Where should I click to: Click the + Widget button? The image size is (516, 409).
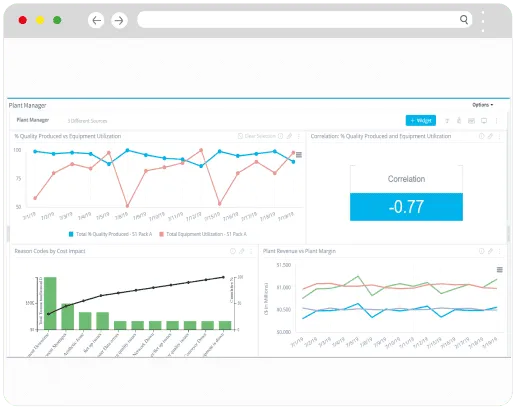click(x=421, y=120)
